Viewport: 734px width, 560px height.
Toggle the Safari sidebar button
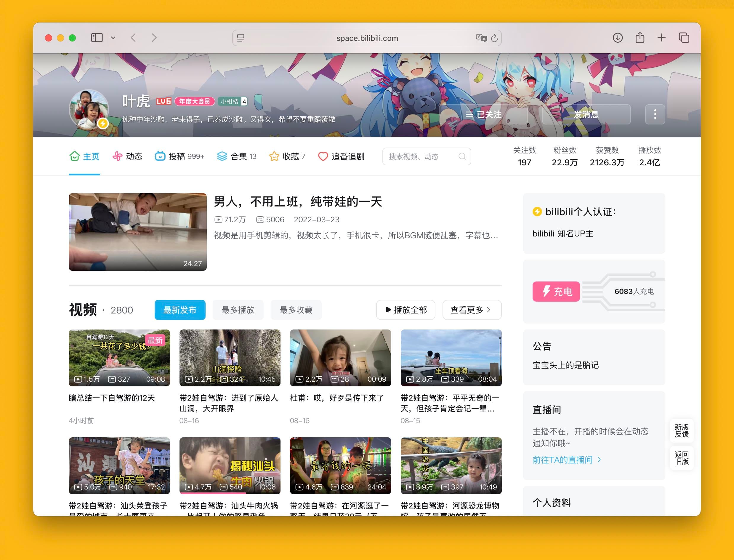[x=97, y=38]
